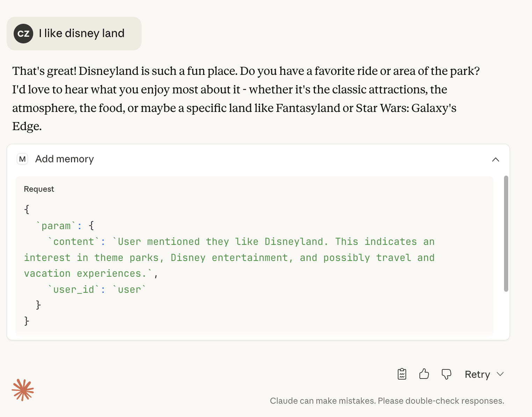Click the `content` key in JSON
The image size is (532, 417).
click(x=74, y=241)
